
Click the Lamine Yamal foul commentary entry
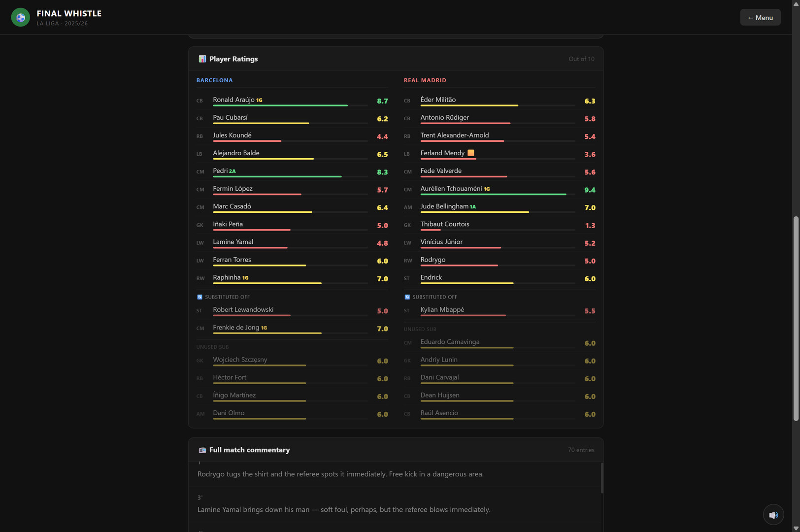(395, 505)
